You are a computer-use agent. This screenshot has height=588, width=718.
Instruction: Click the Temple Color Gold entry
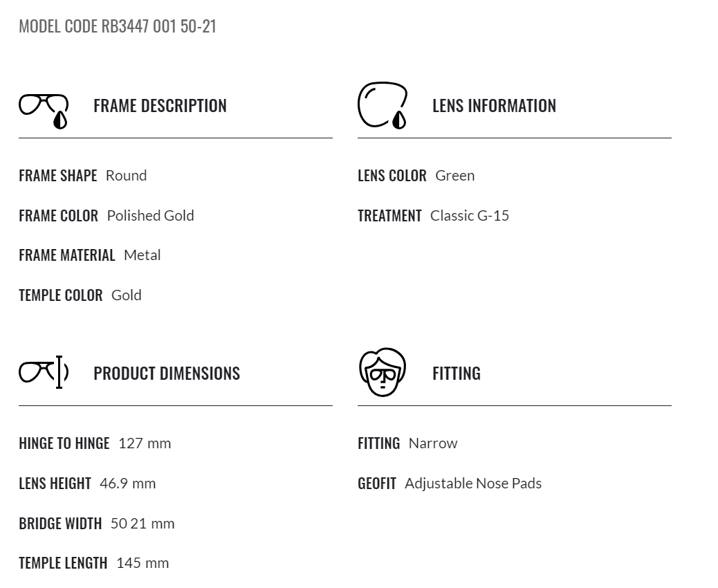pos(80,295)
